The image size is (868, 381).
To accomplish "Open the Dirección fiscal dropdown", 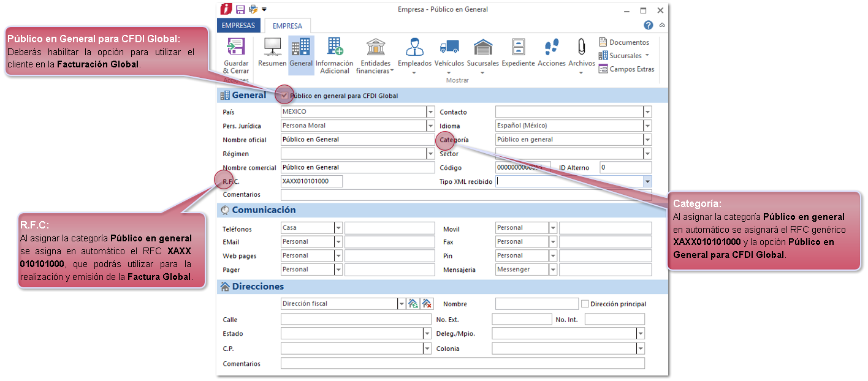I will point(402,304).
